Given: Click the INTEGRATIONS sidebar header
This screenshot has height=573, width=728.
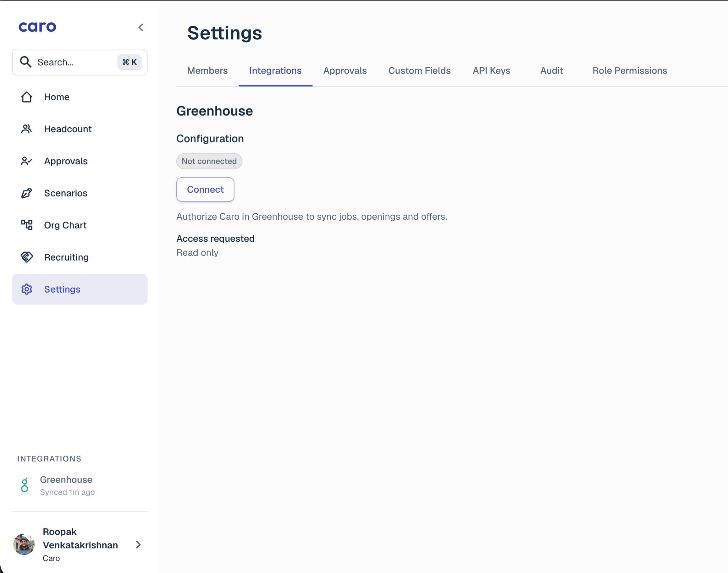Looking at the screenshot, I should pyautogui.click(x=49, y=459).
